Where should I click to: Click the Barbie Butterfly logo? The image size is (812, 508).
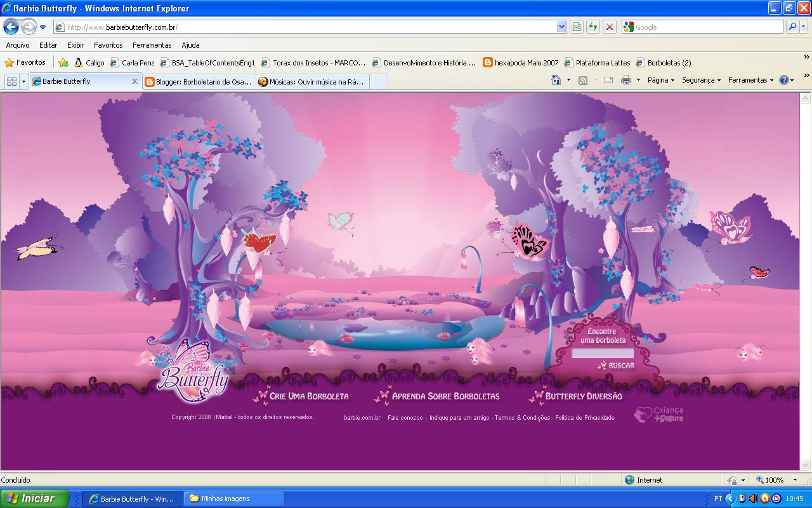[193, 372]
